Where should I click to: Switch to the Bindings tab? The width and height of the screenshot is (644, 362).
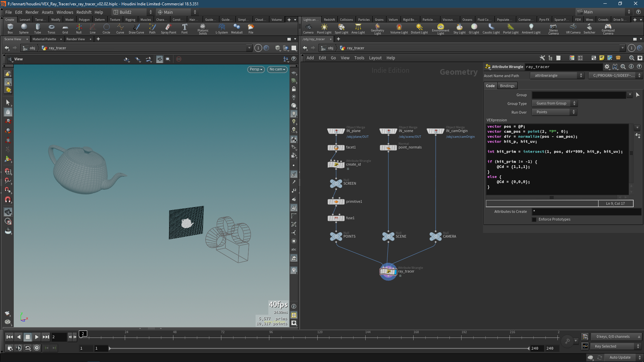click(507, 86)
